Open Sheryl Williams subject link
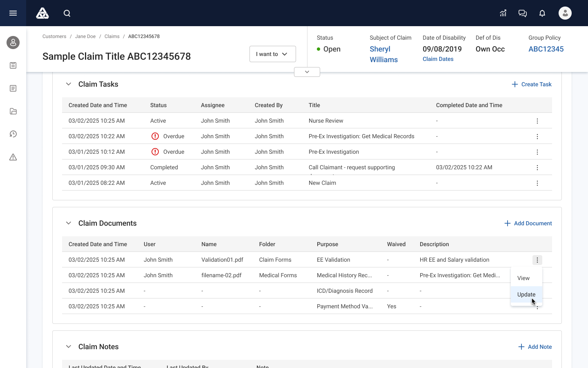The image size is (588, 368). [x=384, y=54]
